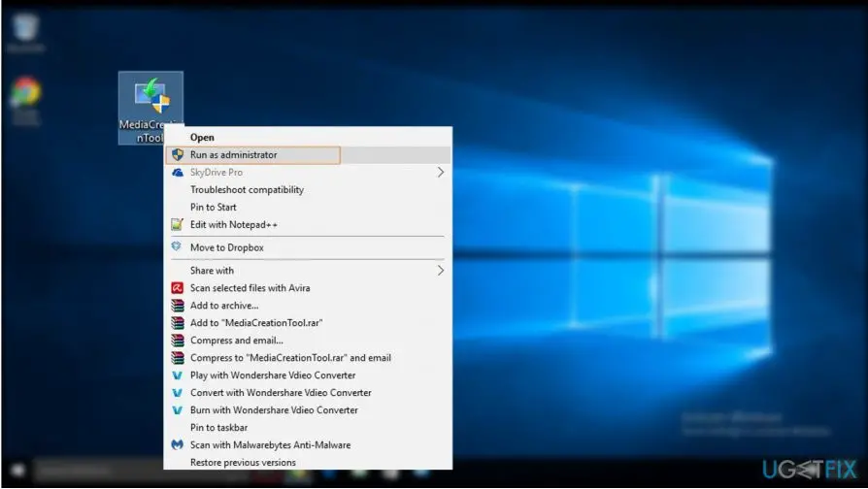
Task: Click the WinRAR icon beside Add to archive
Action: pyautogui.click(x=177, y=306)
